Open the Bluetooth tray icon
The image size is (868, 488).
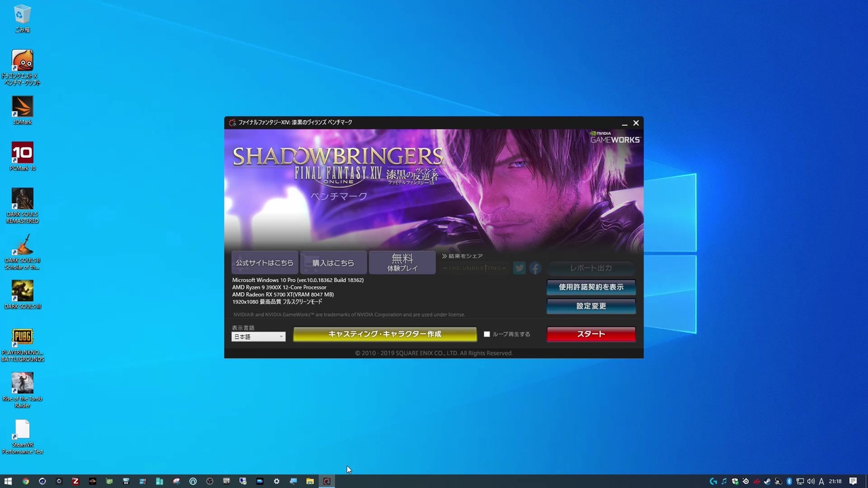tap(789, 481)
